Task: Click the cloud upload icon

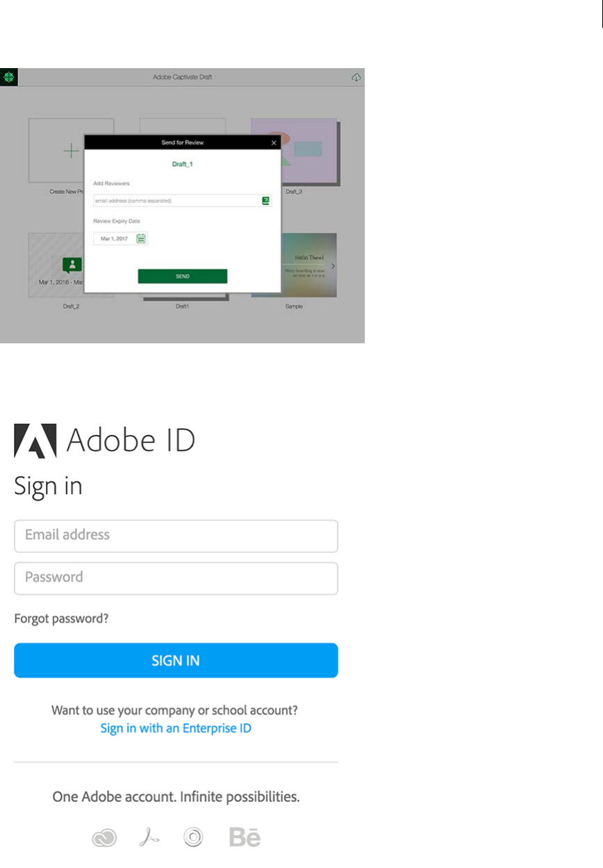Action: (356, 77)
